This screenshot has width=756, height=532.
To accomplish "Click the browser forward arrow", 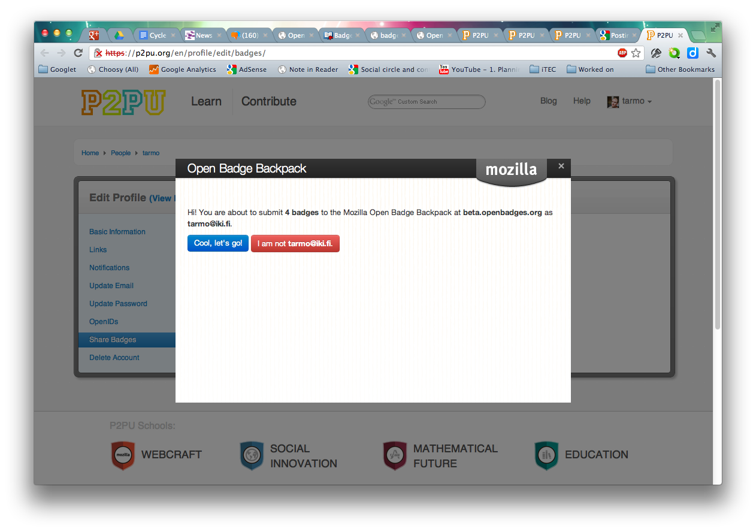I will click(61, 53).
